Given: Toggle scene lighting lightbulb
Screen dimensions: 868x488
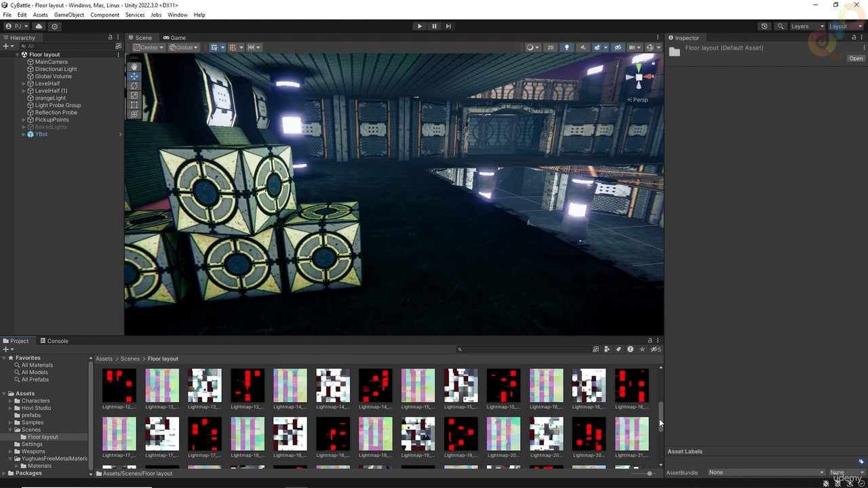Looking at the screenshot, I should click(567, 47).
